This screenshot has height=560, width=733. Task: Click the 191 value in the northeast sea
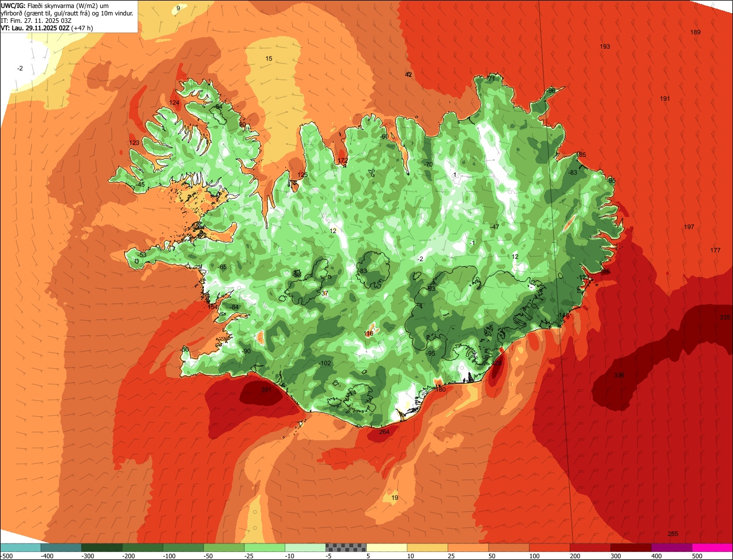click(664, 98)
